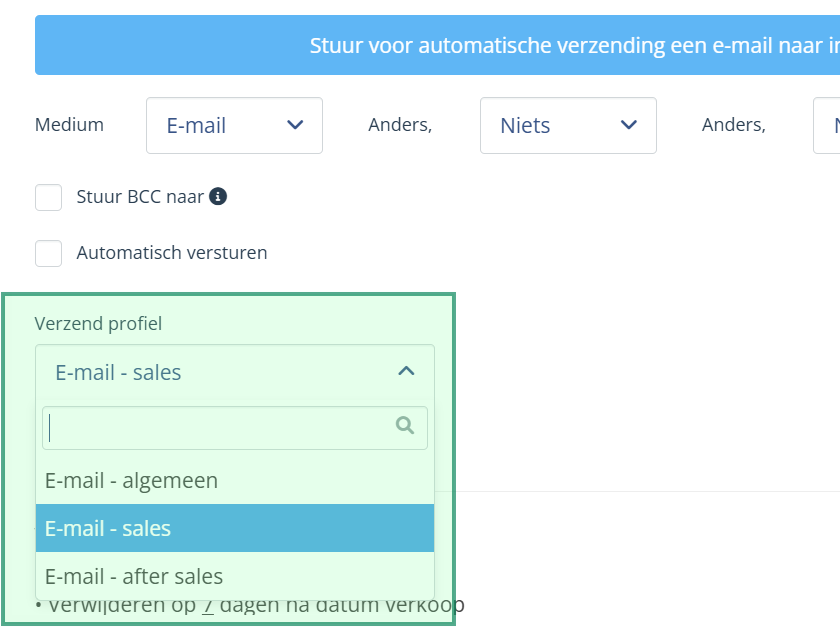This screenshot has height=627, width=840.
Task: Choose E-mail - algemeen from the list
Action: [x=132, y=480]
